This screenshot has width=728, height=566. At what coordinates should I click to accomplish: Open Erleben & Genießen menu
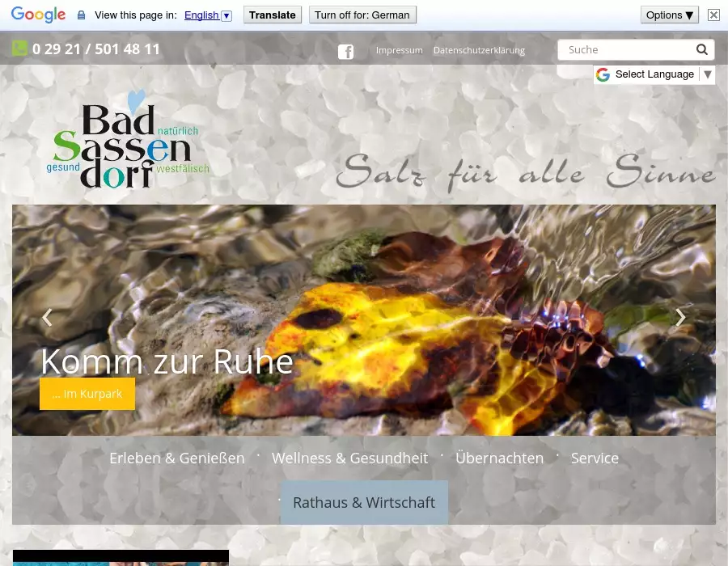(176, 458)
